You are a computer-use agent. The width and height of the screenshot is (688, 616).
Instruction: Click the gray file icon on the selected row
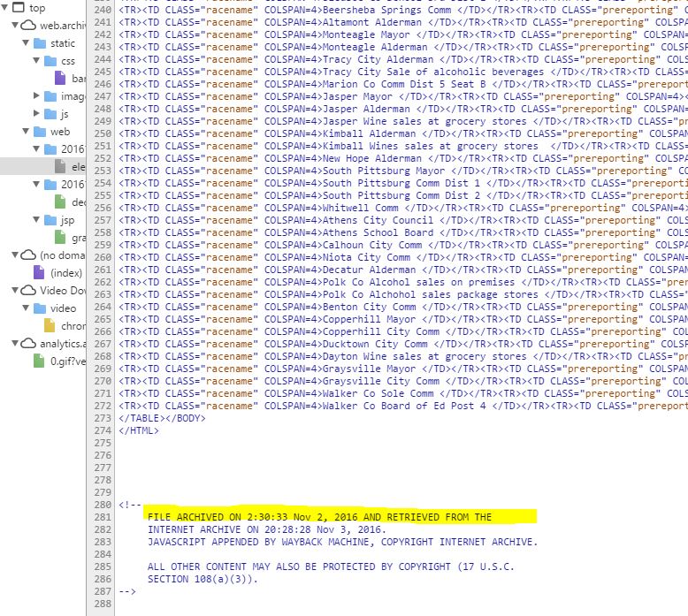(60, 166)
